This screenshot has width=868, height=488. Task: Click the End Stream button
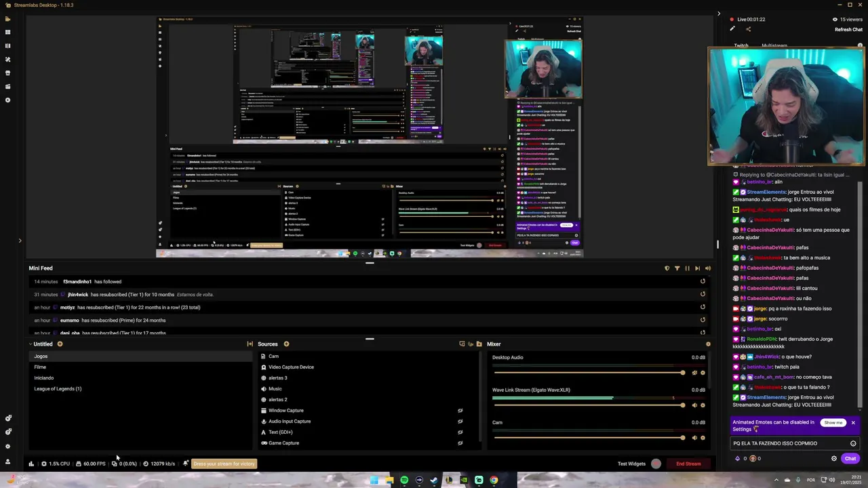point(688,464)
